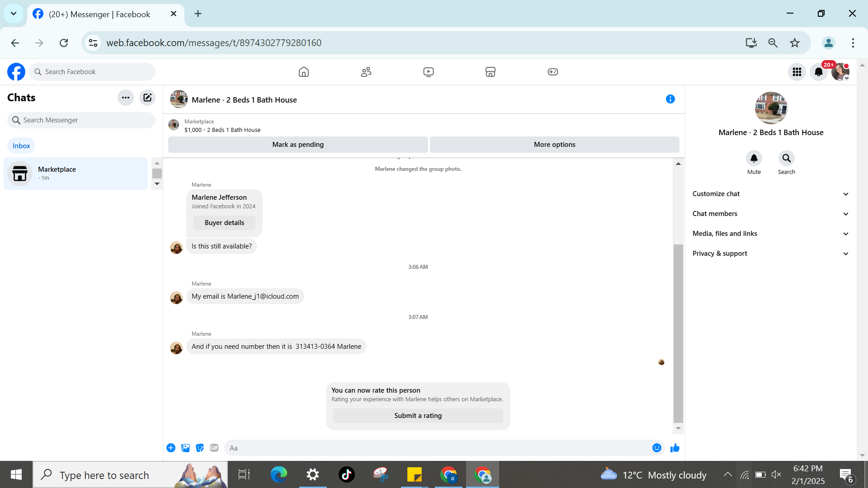Click the compose new message icon
868x488 pixels.
pos(147,98)
